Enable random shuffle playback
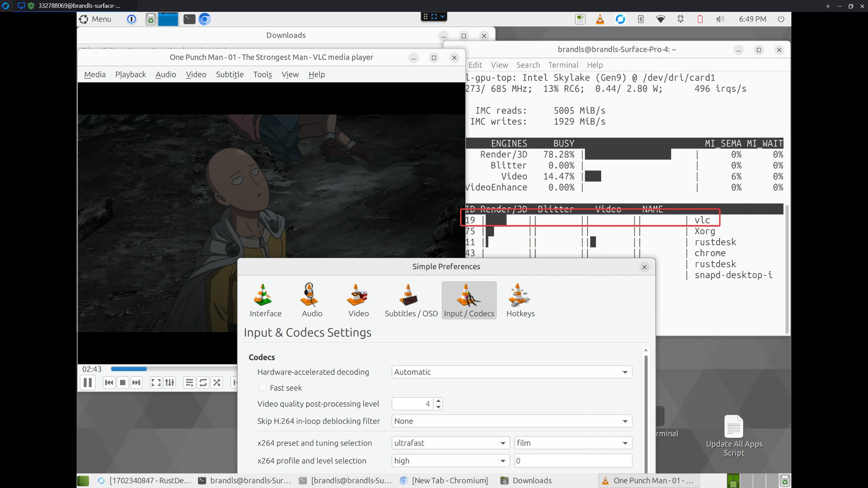This screenshot has width=868, height=488. pos(217,383)
